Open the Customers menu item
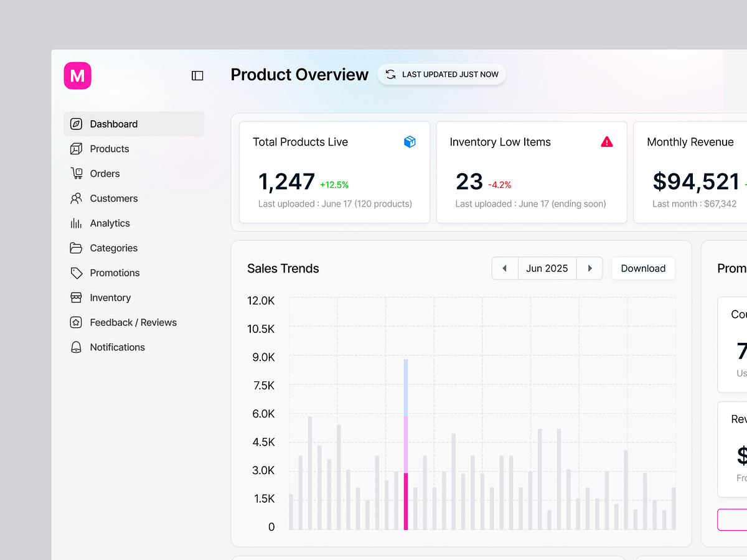The height and width of the screenshot is (560, 747). [134, 198]
